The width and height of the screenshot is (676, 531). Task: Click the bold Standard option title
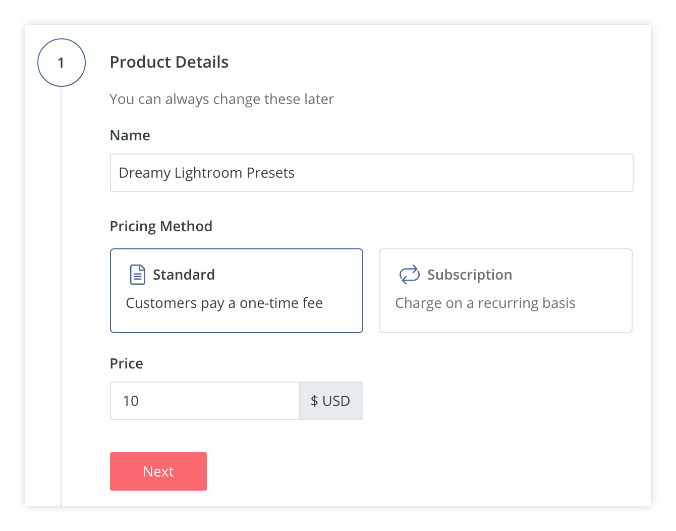(183, 275)
